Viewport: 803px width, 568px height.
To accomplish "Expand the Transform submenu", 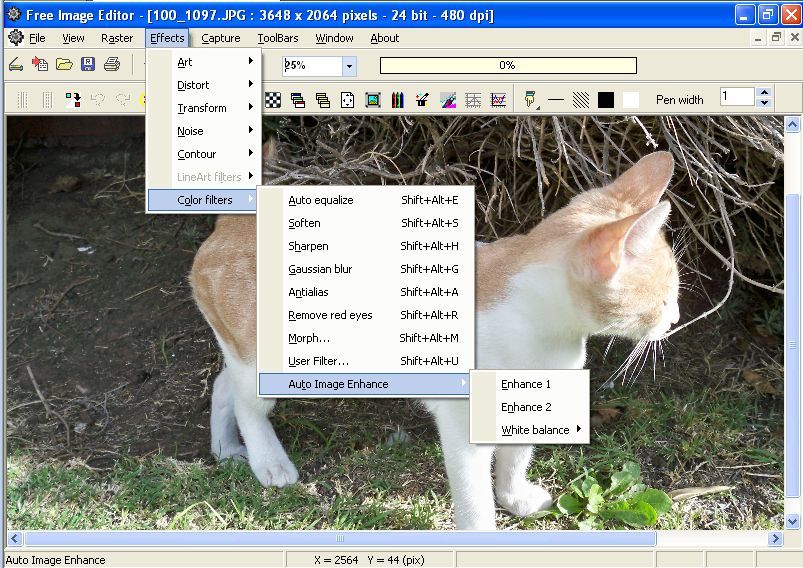I will [204, 108].
